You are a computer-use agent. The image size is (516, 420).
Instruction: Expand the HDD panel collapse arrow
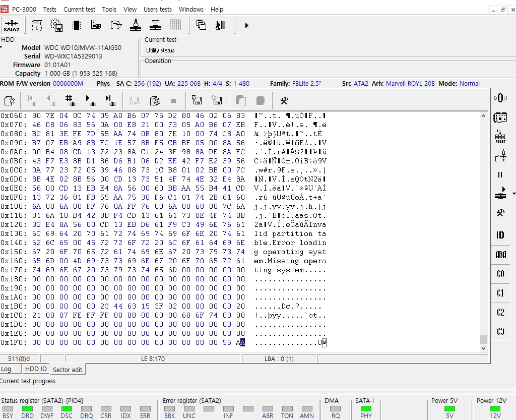[x=2, y=47]
